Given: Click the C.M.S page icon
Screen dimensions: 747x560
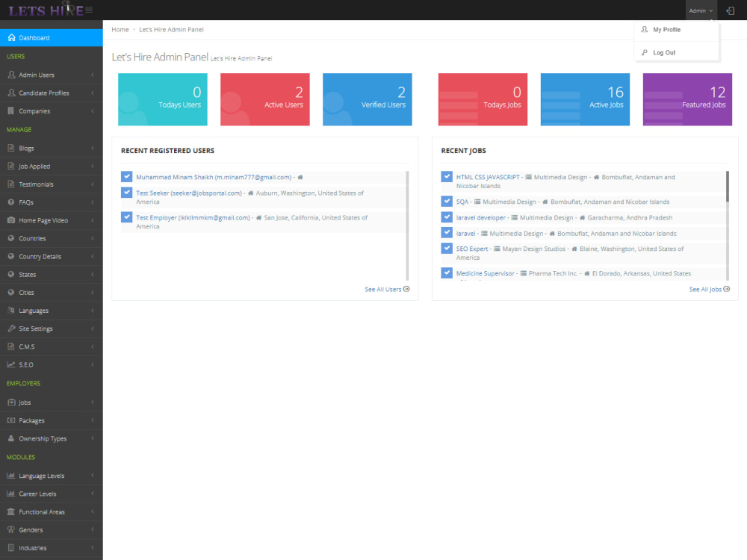Looking at the screenshot, I should coord(11,346).
